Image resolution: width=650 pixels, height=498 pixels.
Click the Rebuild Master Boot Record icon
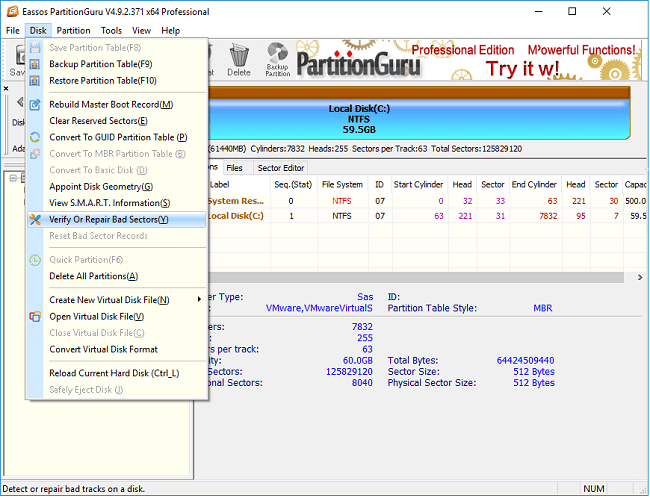pos(35,104)
